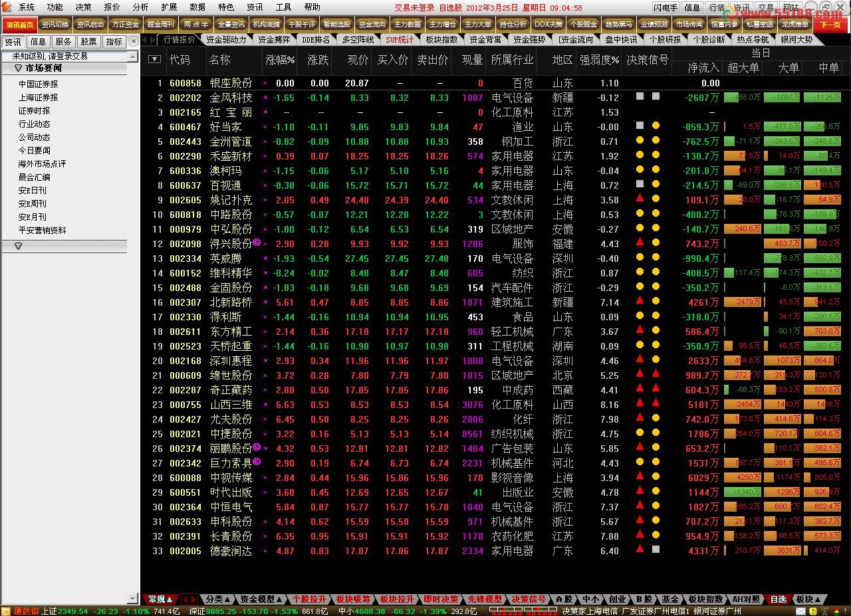This screenshot has height=616, width=851.
Task: Close the left news panel with X button
Action: coord(134,41)
